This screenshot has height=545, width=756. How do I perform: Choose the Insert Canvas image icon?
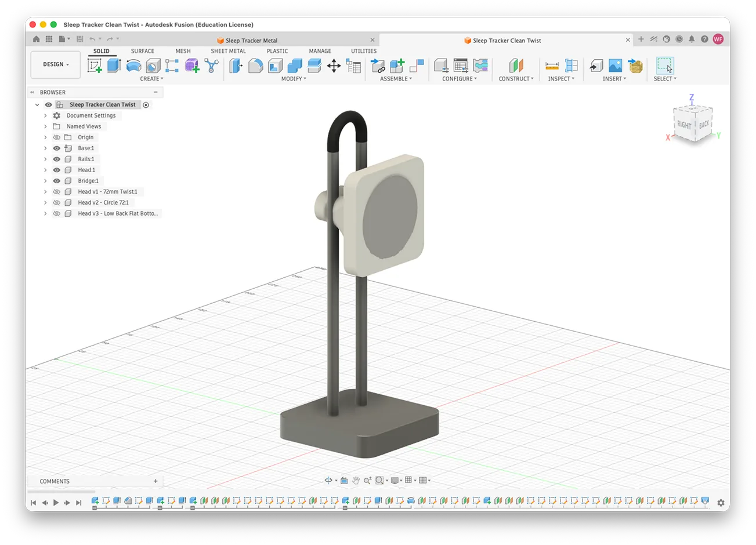coord(616,66)
